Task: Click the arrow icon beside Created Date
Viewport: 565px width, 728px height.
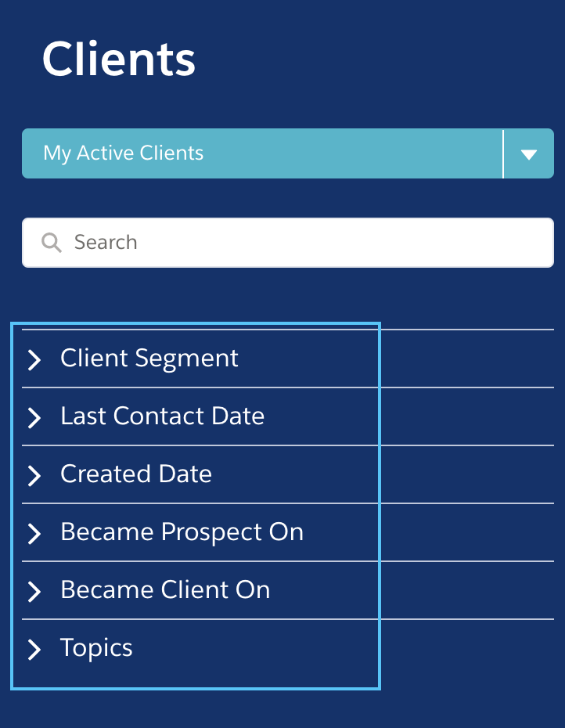Action: 34,476
